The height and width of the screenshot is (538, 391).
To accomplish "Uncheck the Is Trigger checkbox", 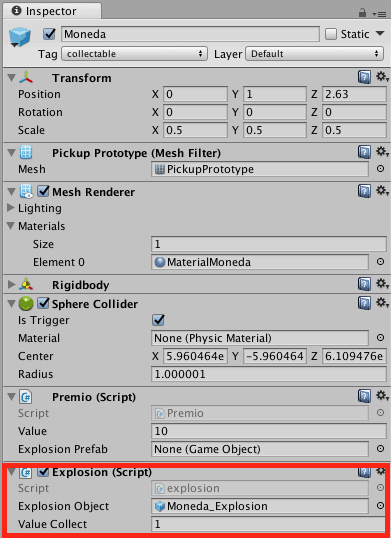I will pyautogui.click(x=158, y=320).
